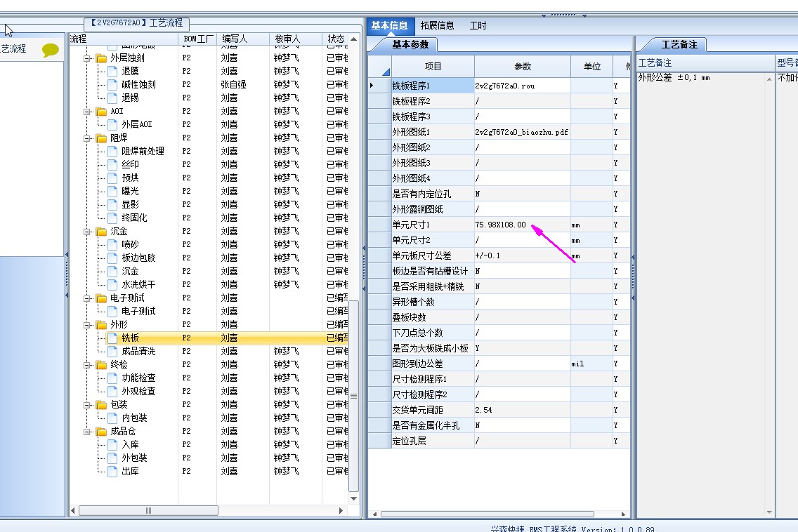
Task: Click the document icon beside 喷砂
Action: click(x=112, y=245)
